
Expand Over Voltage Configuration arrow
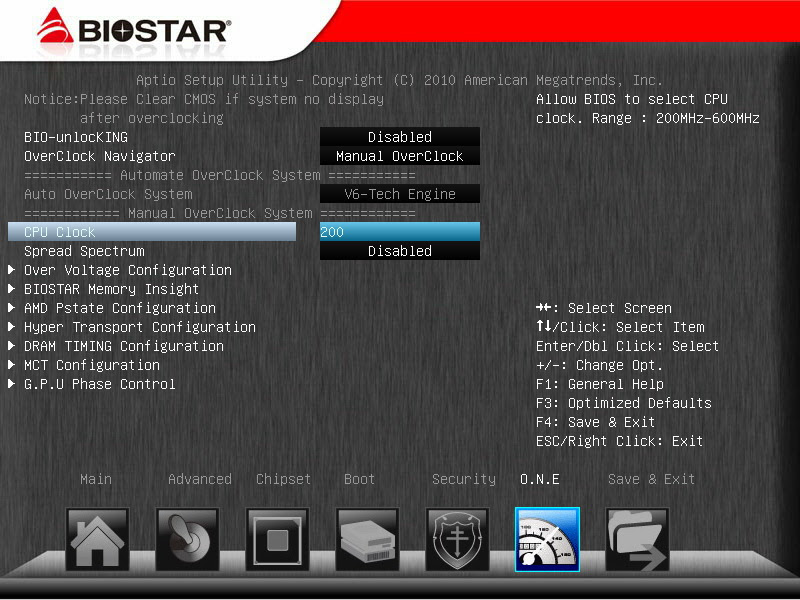11,269
